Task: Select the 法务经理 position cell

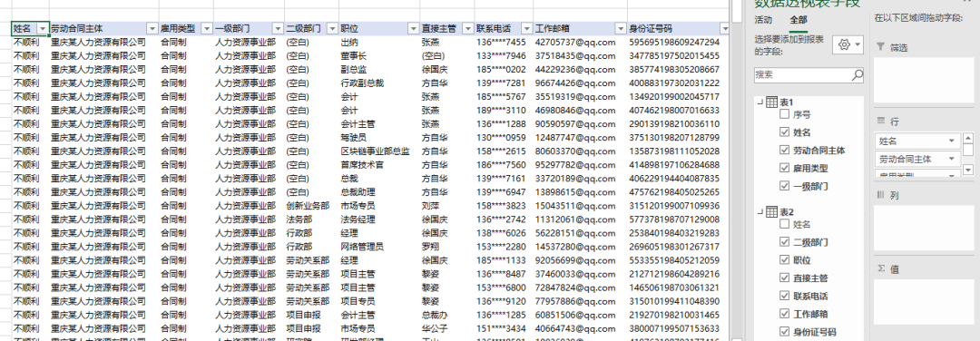Action: [x=379, y=219]
